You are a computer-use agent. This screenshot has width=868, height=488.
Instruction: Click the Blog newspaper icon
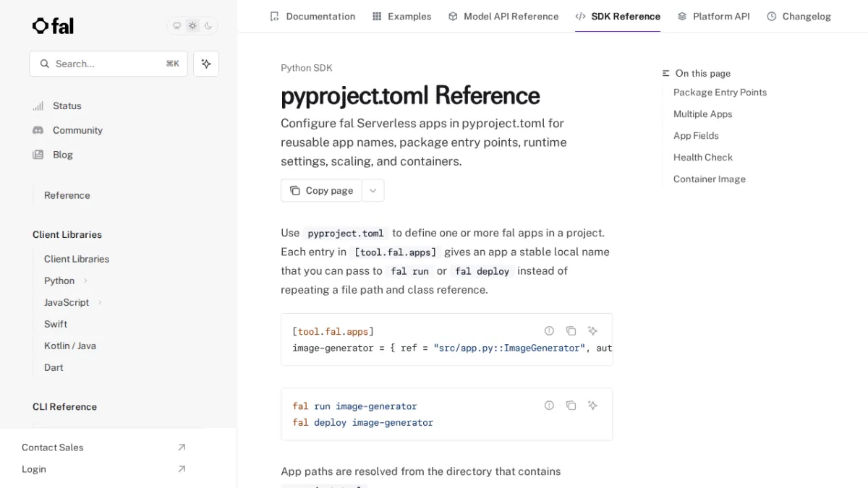coord(38,155)
